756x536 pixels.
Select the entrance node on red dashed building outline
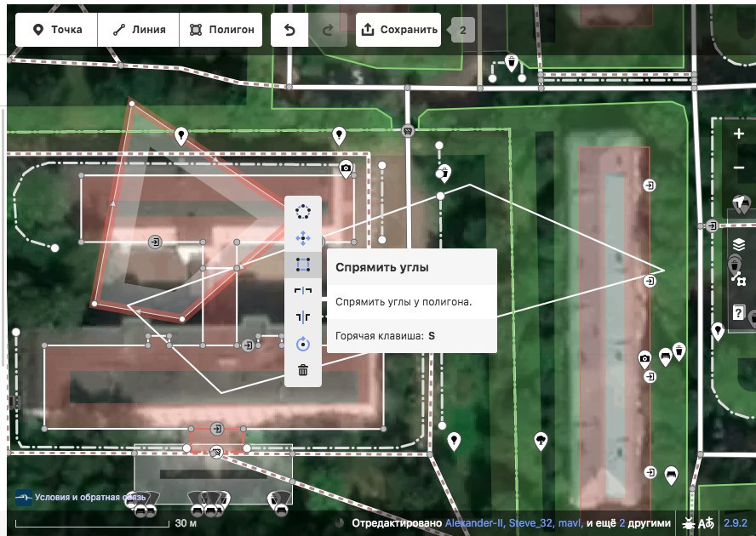coord(217,428)
